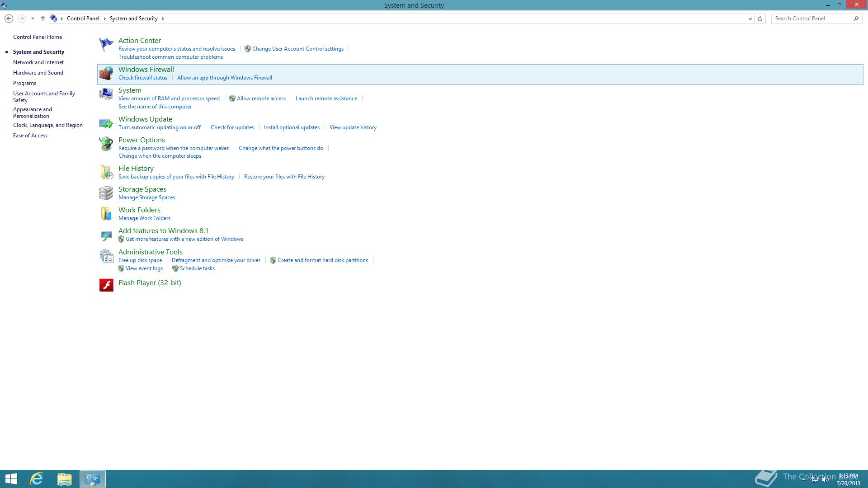Click Change what the power buttons do
The image size is (868, 488).
[281, 148]
